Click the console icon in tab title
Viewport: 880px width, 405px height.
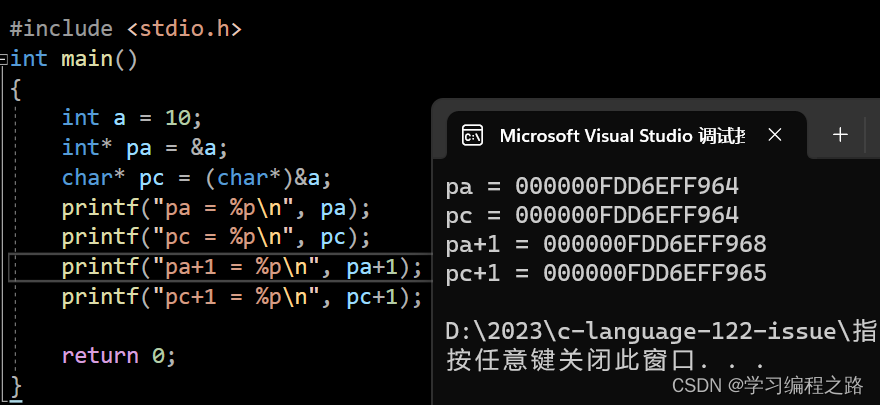(472, 136)
